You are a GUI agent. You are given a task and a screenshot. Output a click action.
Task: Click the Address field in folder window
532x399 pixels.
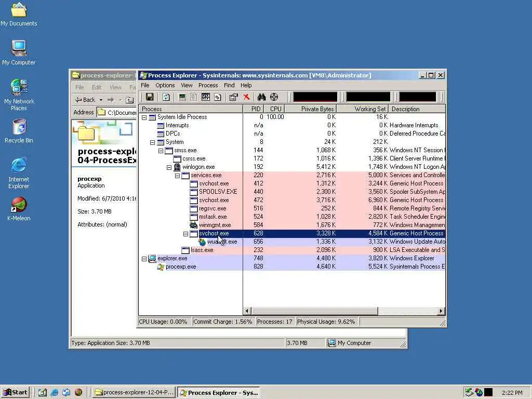(x=116, y=112)
